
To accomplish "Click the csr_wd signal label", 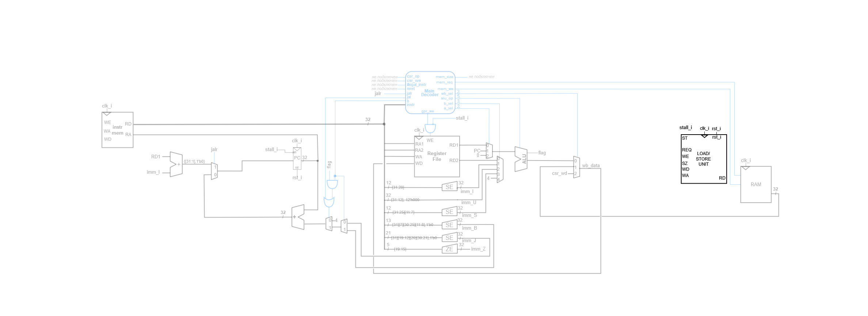I will coord(560,173).
